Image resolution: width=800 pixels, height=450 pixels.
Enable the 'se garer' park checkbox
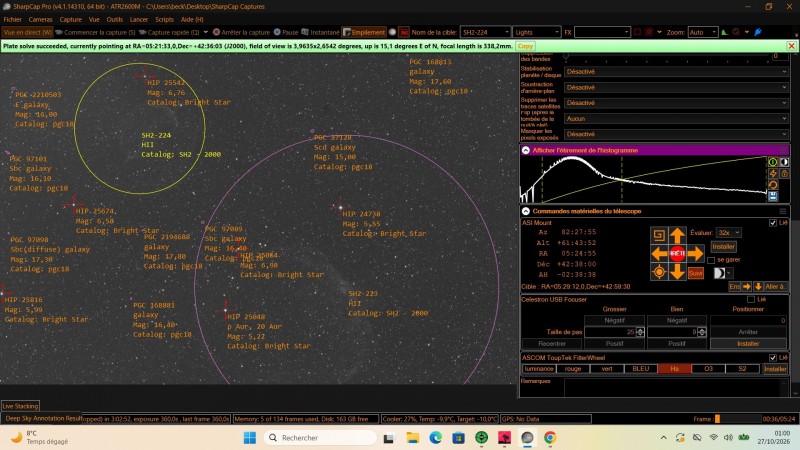click(x=711, y=260)
